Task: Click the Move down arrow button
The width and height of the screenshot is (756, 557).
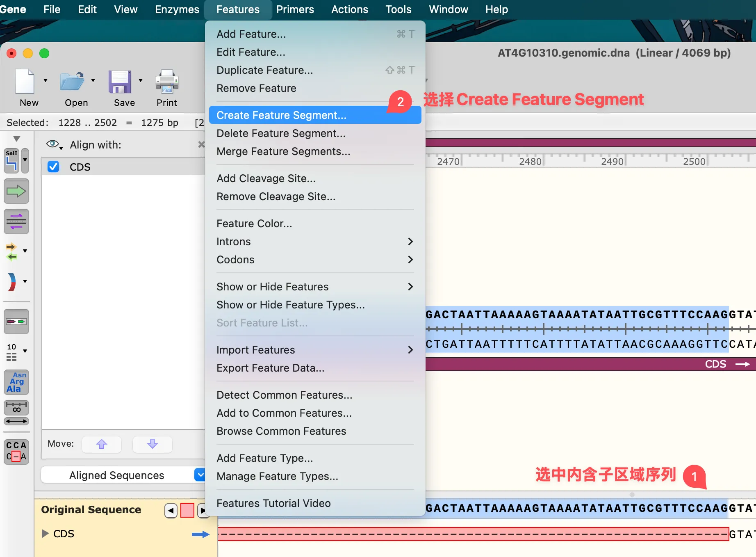Action: [x=152, y=444]
